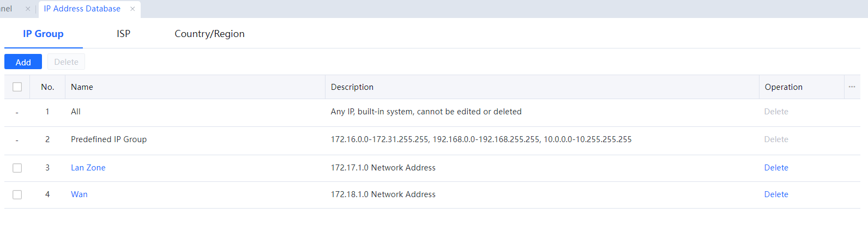Click the Delete button beside Add
868x232 pixels.
click(66, 62)
